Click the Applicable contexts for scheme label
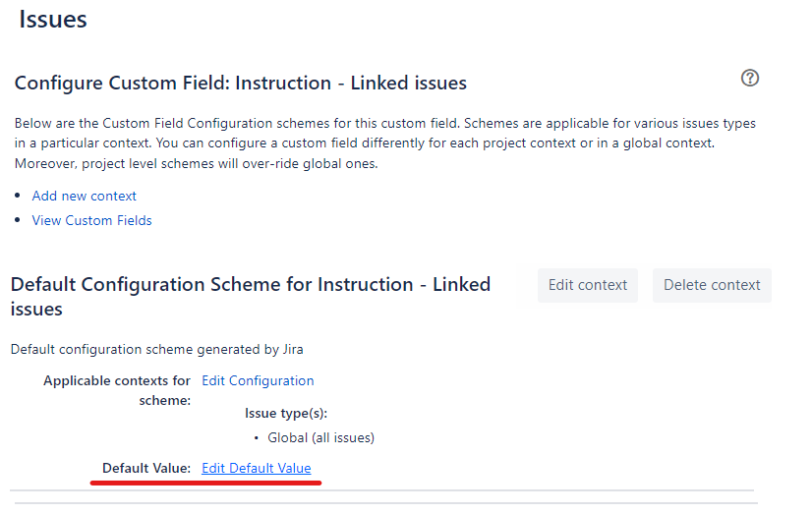 [x=117, y=390]
